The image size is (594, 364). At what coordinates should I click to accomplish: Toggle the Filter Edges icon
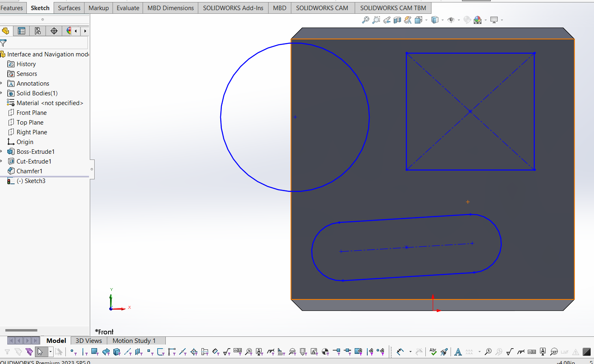point(84,352)
